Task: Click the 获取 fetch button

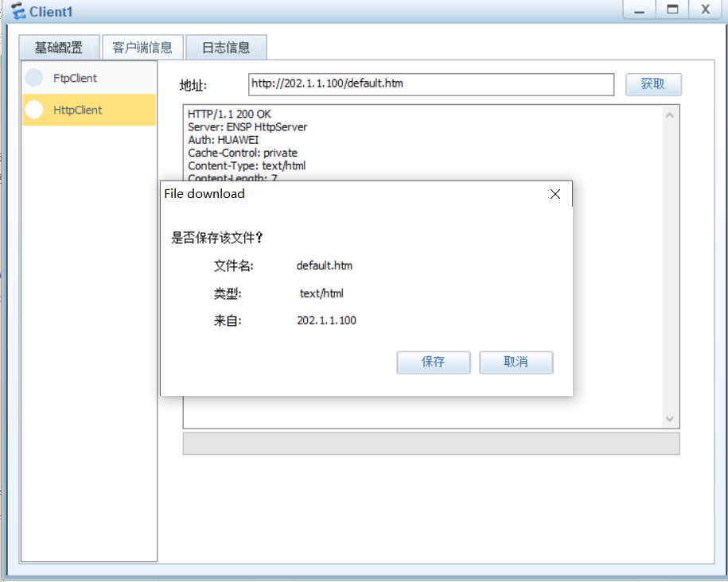Action: (x=653, y=84)
